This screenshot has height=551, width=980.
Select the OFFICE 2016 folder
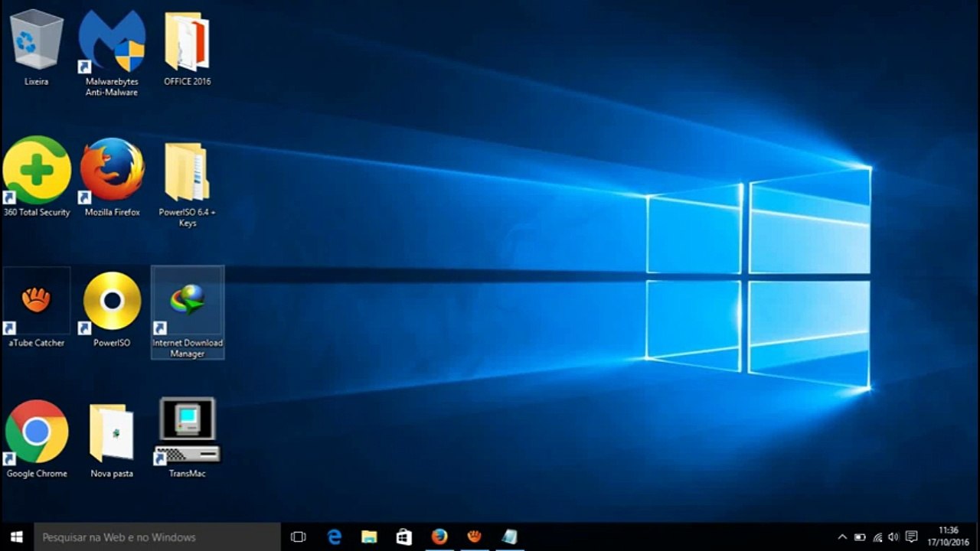pyautogui.click(x=187, y=48)
